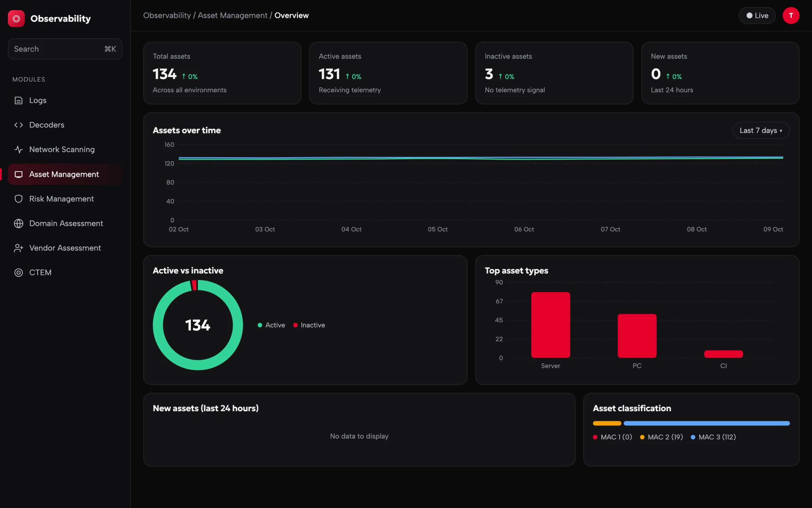Click the Observability logo icon
Screen dimensions: 812x508
click(x=16, y=19)
